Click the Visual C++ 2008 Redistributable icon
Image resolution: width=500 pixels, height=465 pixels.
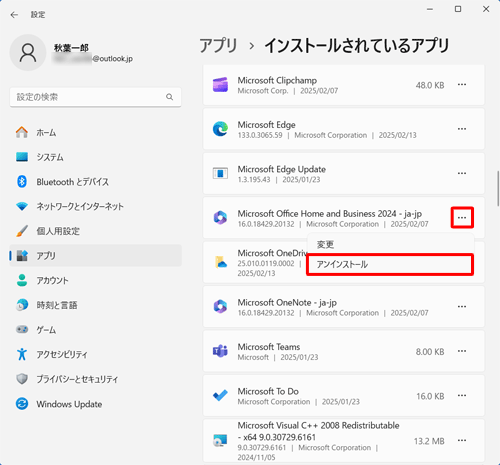coord(220,441)
